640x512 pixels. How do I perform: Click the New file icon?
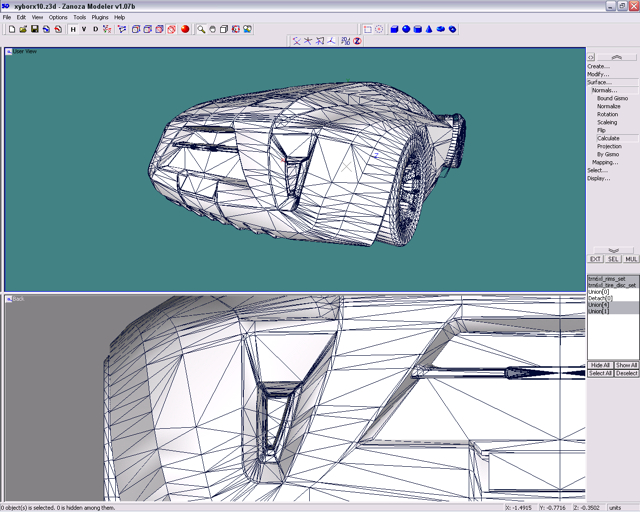point(11,29)
